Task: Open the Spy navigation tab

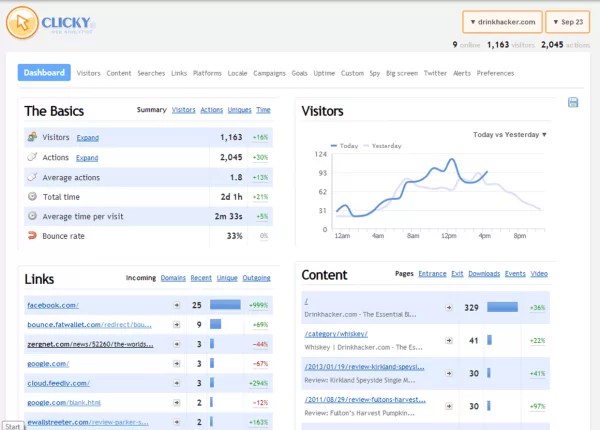Action: click(375, 73)
